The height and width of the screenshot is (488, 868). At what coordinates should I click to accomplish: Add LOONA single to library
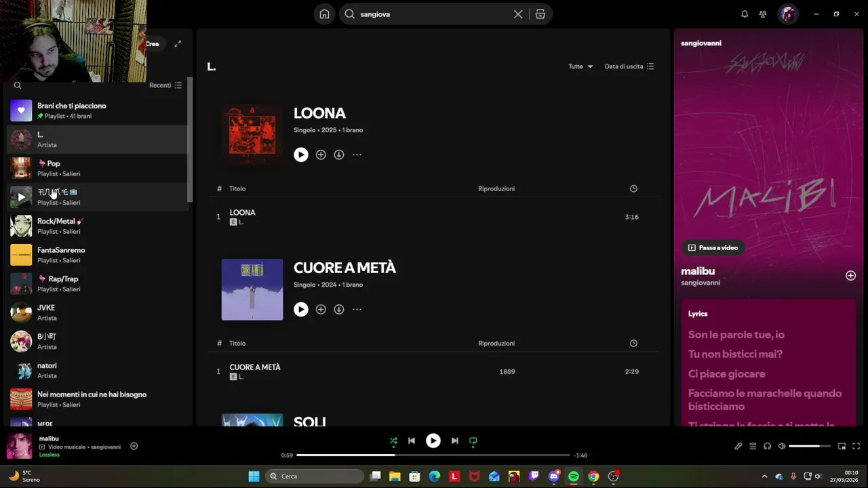pos(321,155)
